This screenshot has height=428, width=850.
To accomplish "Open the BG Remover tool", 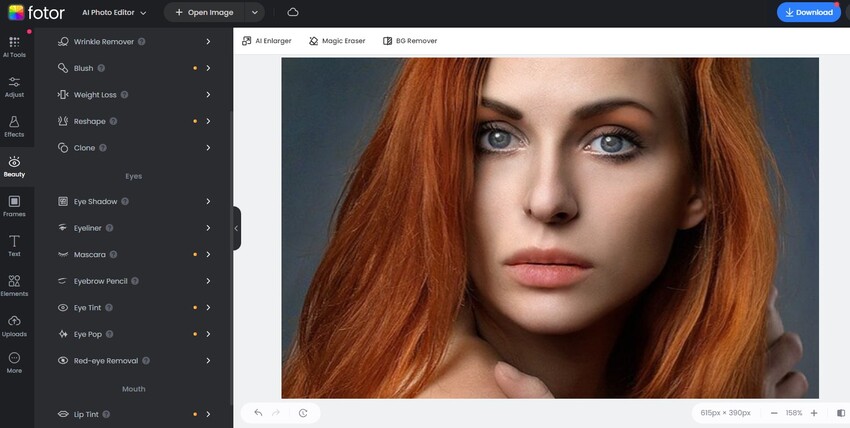I will [410, 41].
